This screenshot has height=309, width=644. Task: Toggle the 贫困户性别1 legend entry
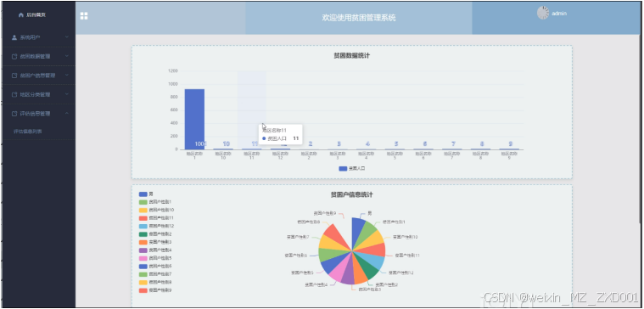(x=154, y=202)
